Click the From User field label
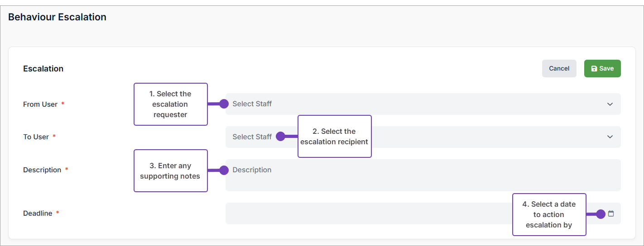 point(40,104)
